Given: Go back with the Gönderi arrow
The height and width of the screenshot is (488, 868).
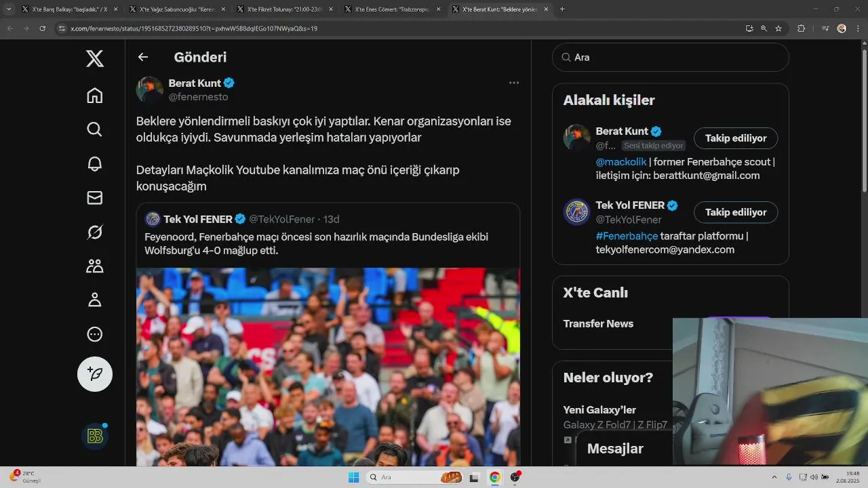Looking at the screenshot, I should [x=143, y=57].
